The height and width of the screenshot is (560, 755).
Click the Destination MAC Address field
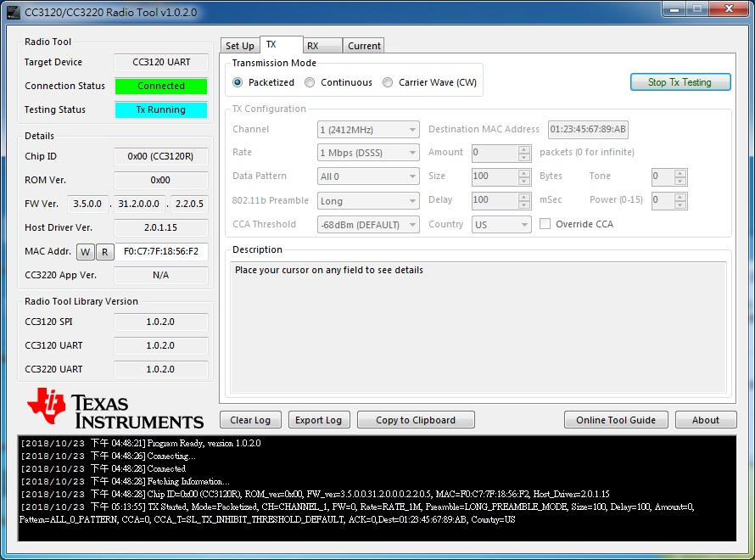[x=588, y=129]
